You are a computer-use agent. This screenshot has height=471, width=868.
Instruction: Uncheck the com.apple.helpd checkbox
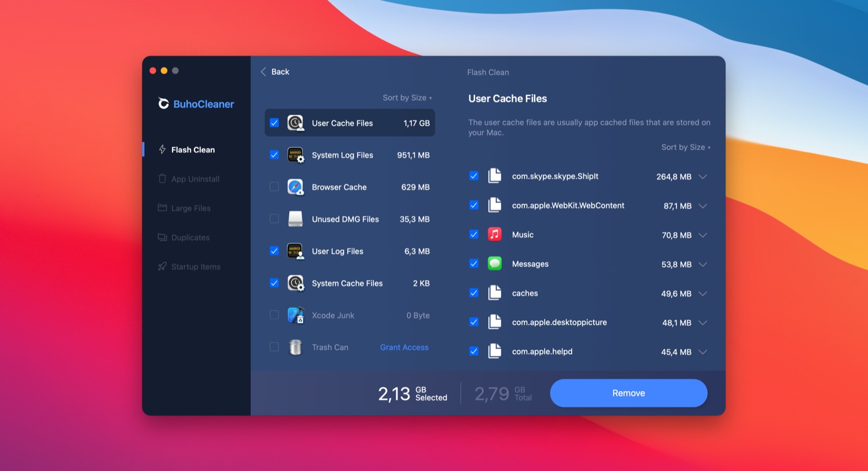click(474, 351)
